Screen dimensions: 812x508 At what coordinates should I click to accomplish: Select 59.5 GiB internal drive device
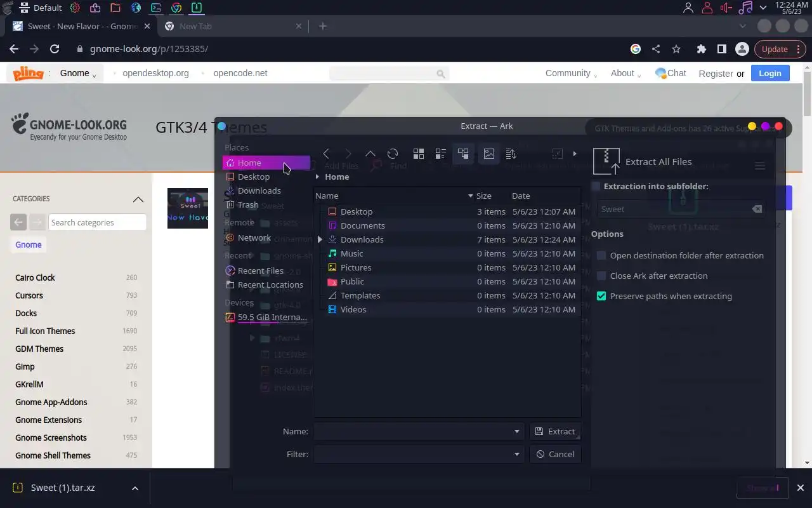click(x=266, y=317)
